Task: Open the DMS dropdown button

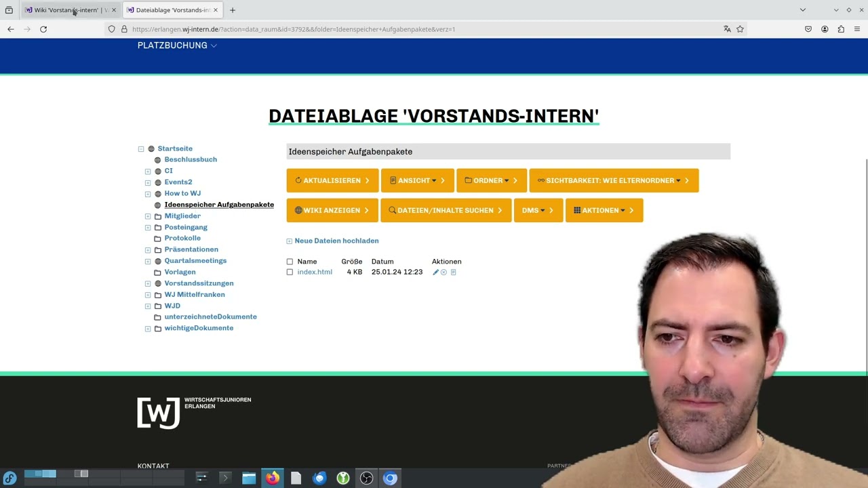Action: point(538,211)
